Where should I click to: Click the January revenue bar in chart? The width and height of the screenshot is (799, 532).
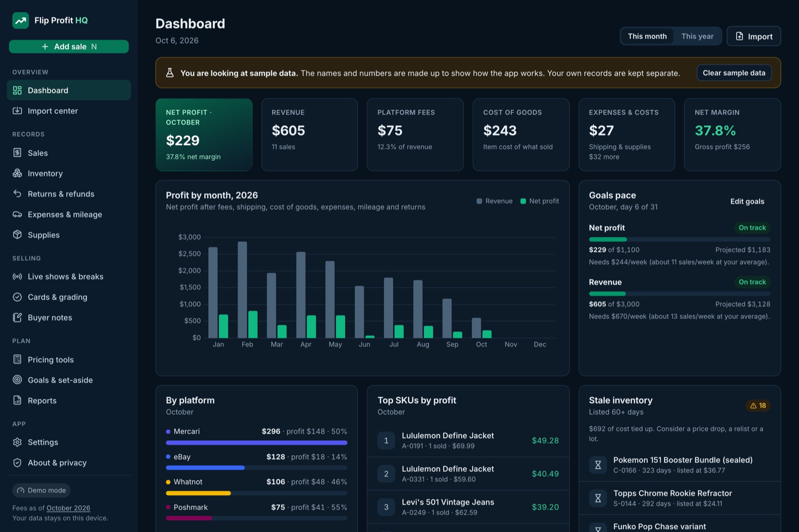tap(213, 292)
